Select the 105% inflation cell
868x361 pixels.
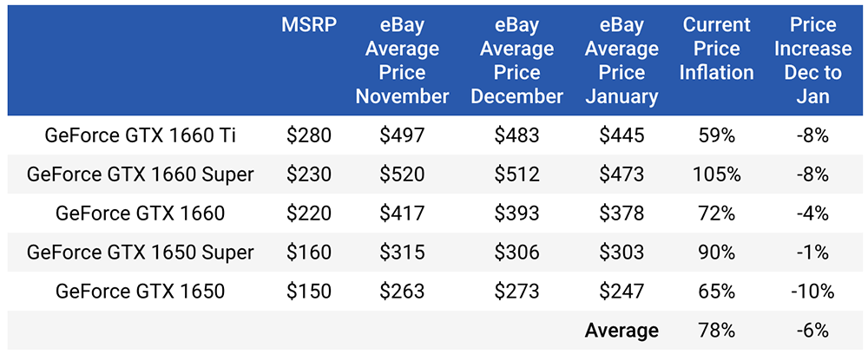[x=716, y=174]
